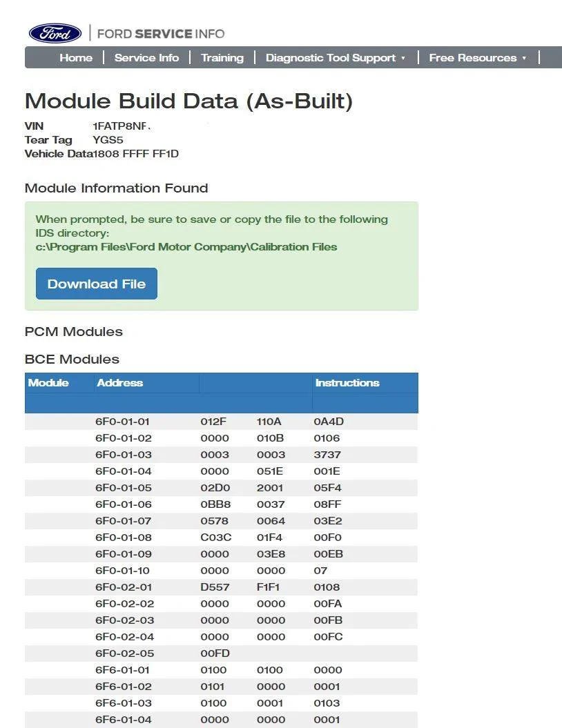Select the Address column header
The width and height of the screenshot is (562, 728).
coord(120,382)
